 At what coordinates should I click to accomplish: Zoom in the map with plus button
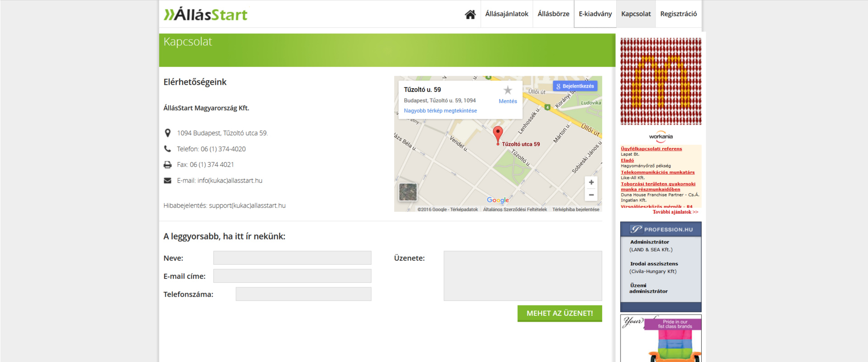(591, 182)
